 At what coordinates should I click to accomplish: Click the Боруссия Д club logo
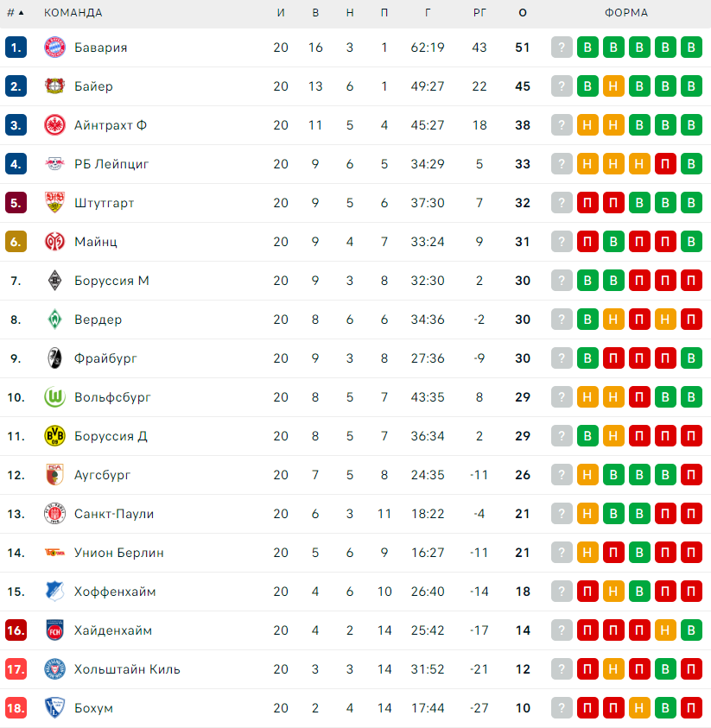pyautogui.click(x=54, y=436)
